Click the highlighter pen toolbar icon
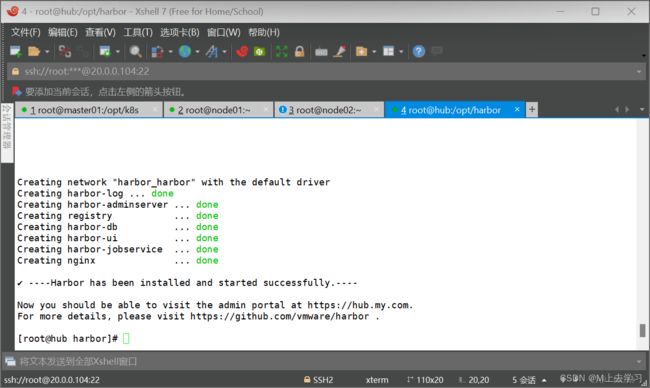This screenshot has width=650, height=388. [340, 51]
